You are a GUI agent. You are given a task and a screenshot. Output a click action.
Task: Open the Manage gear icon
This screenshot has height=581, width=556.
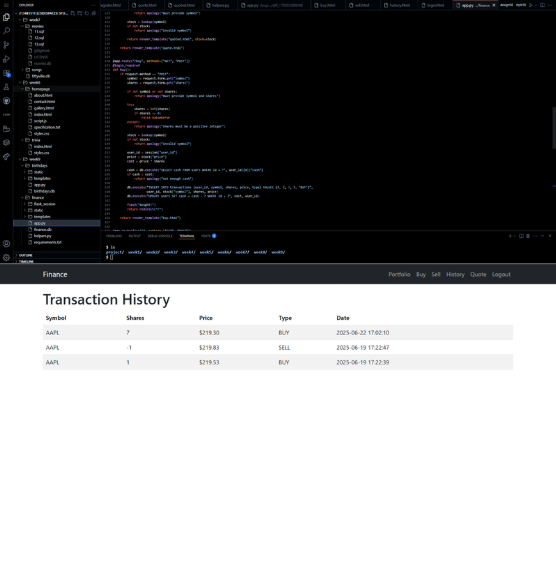click(x=6, y=257)
